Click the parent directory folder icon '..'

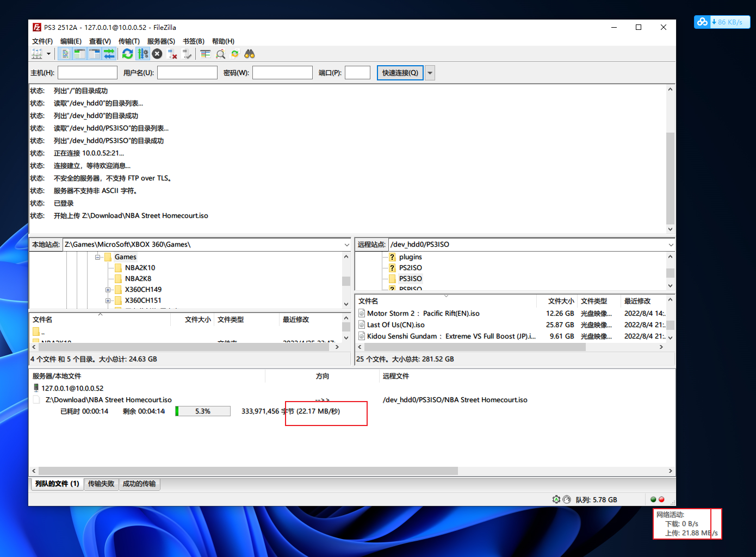[36, 331]
